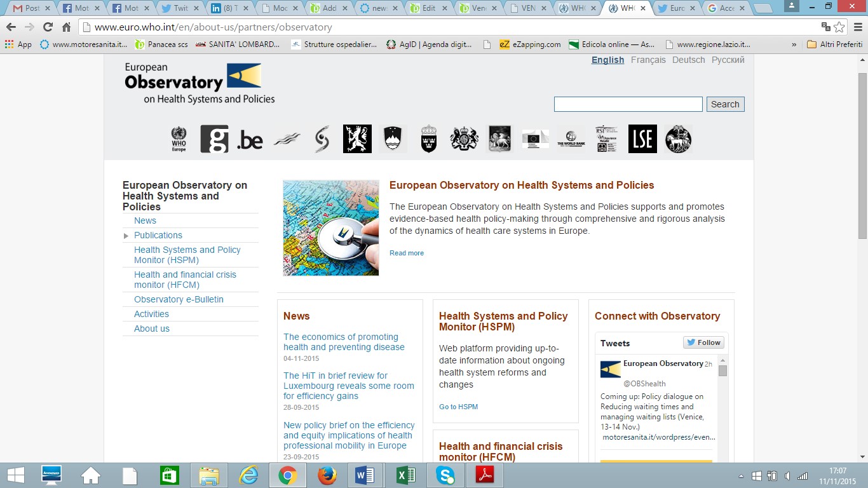Viewport: 868px width, 488px height.
Task: Open the News sidebar menu item
Action: point(145,220)
